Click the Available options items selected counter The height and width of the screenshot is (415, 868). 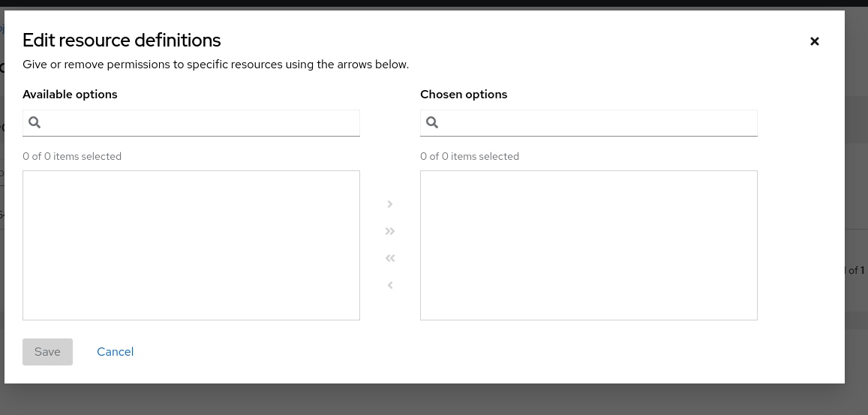(x=72, y=156)
